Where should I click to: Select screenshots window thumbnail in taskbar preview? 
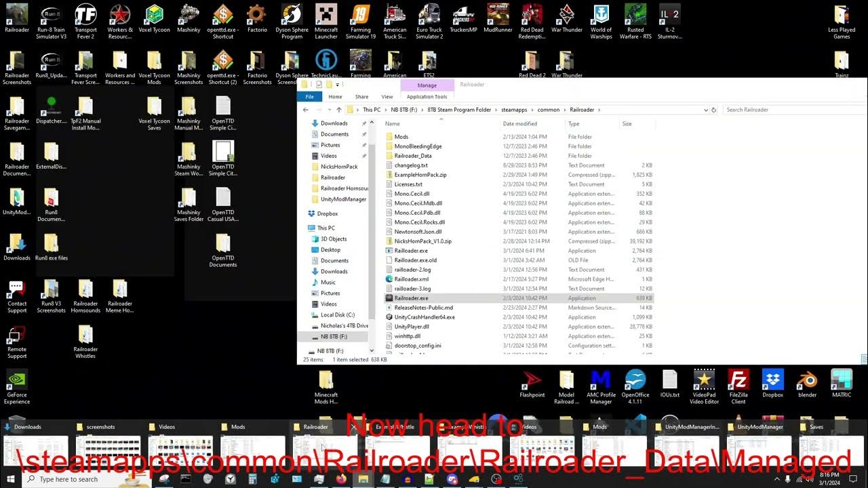108,443
